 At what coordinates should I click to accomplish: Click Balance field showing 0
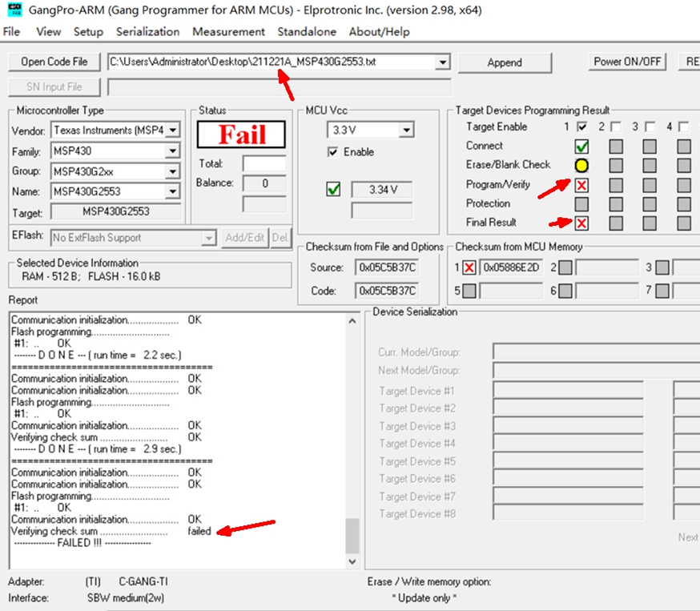pos(265,183)
